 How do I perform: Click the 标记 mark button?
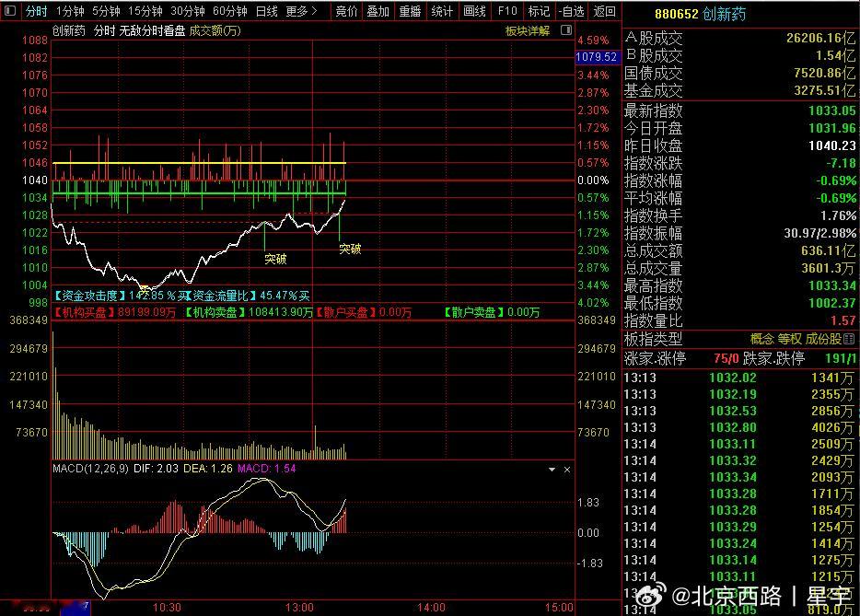539,11
